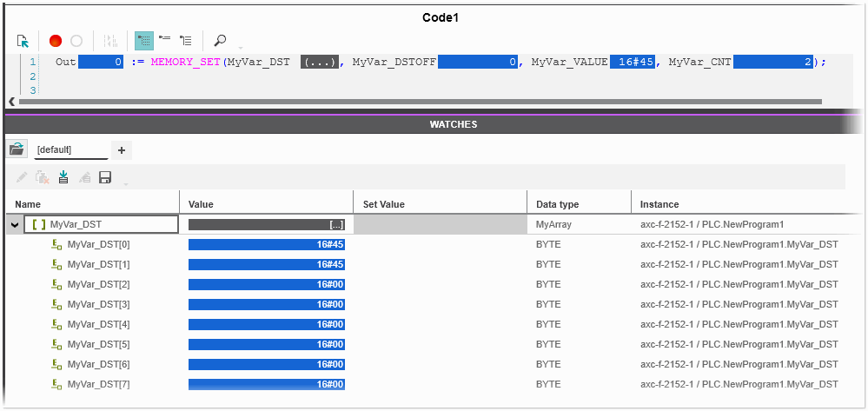Click the Set Value cell for MyVar_DST
This screenshot has height=411, width=868.
tap(439, 224)
